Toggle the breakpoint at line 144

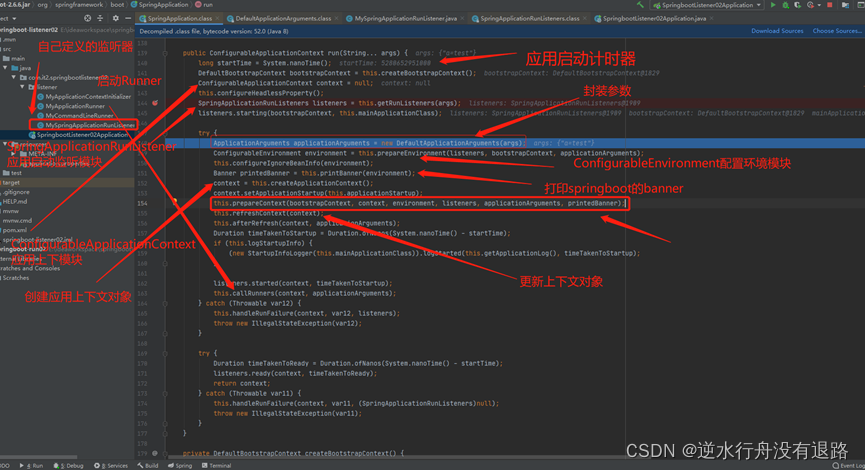(x=155, y=103)
